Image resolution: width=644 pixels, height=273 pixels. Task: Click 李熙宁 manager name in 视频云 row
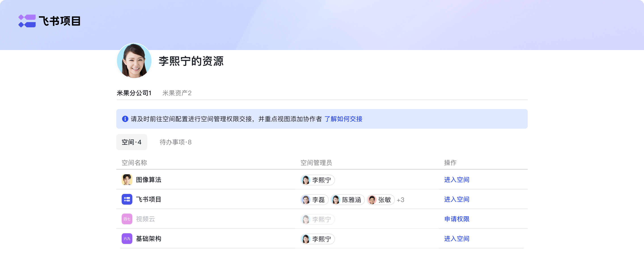322,220
